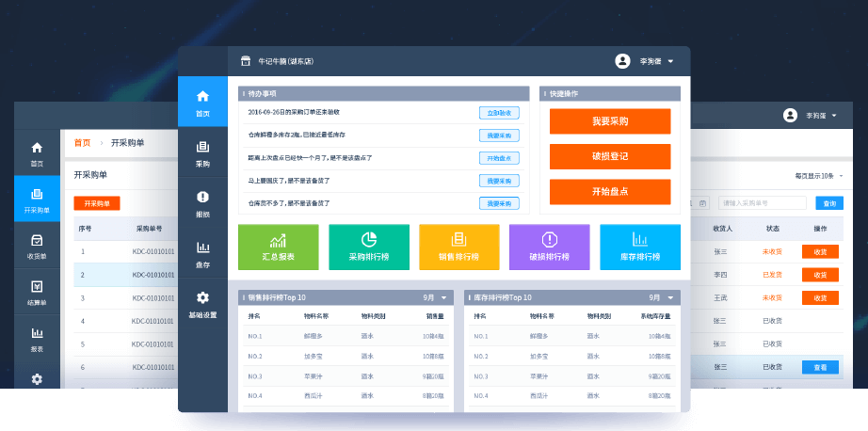This screenshot has height=431, width=868.
Task: Open 采购 purchasing in the front sidebar
Action: coord(202,152)
